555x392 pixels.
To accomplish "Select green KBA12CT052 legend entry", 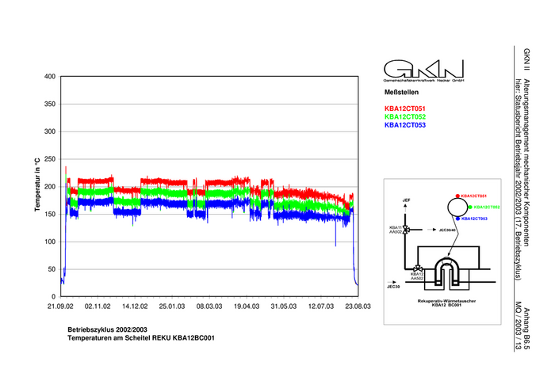I will (x=404, y=116).
